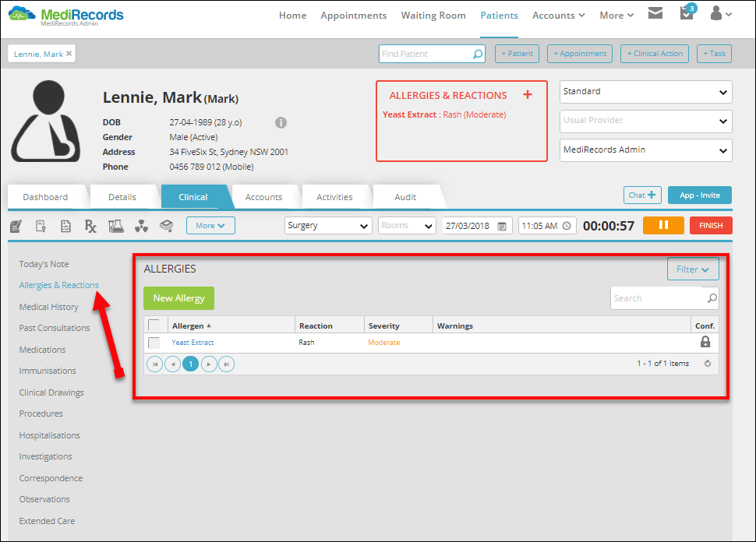Screen dimensions: 756x542
Task: Click the + Clinical Action button
Action: click(x=655, y=54)
